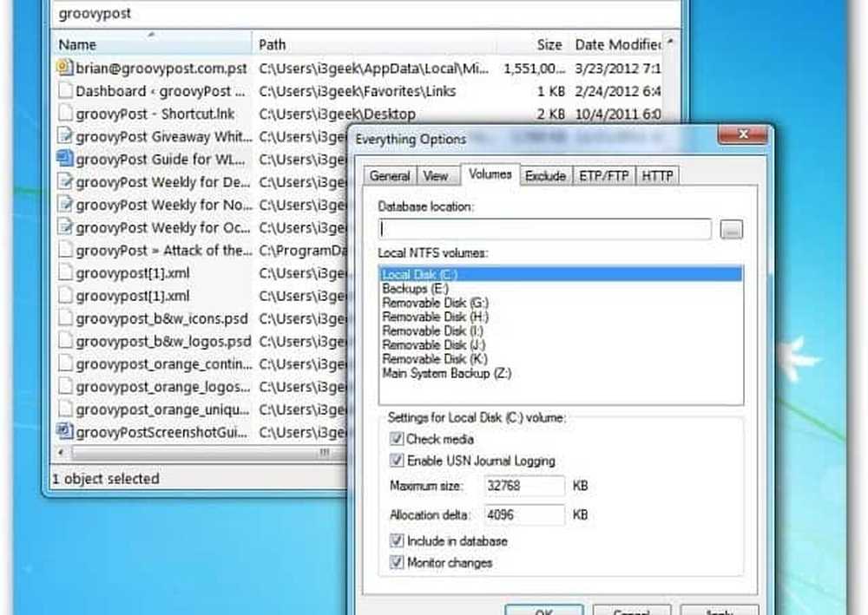The height and width of the screenshot is (615, 868).
Task: Click the Dashboard groovyPost link icon
Action: [x=64, y=91]
